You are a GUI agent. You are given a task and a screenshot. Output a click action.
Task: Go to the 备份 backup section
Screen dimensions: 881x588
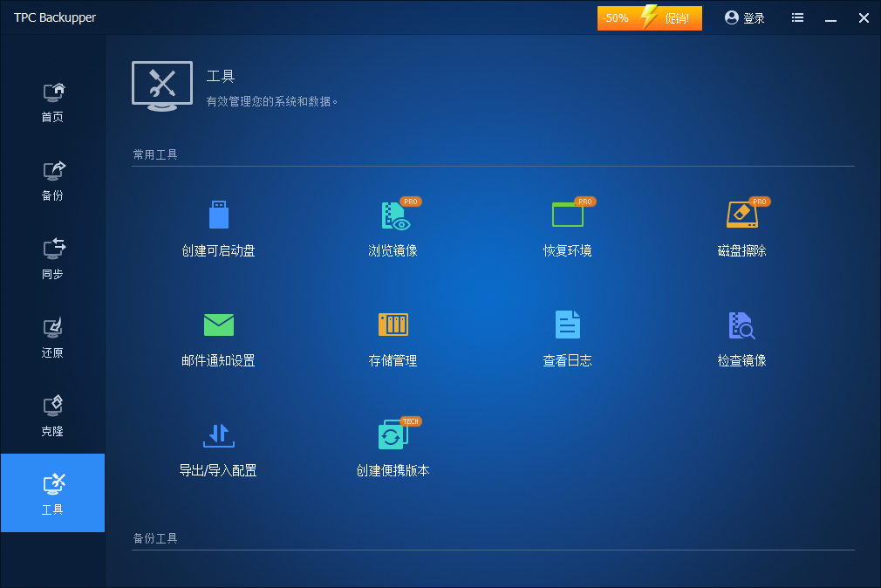53,181
